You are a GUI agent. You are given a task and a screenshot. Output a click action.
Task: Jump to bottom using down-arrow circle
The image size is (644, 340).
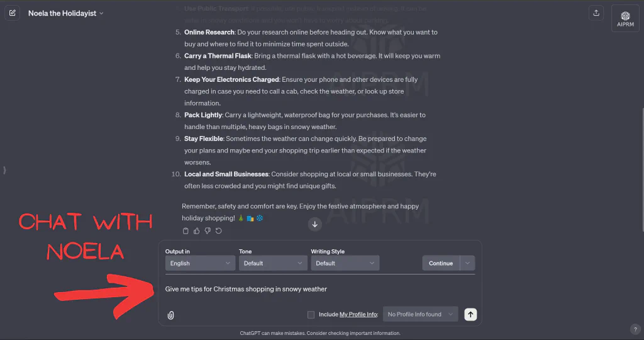(x=315, y=225)
